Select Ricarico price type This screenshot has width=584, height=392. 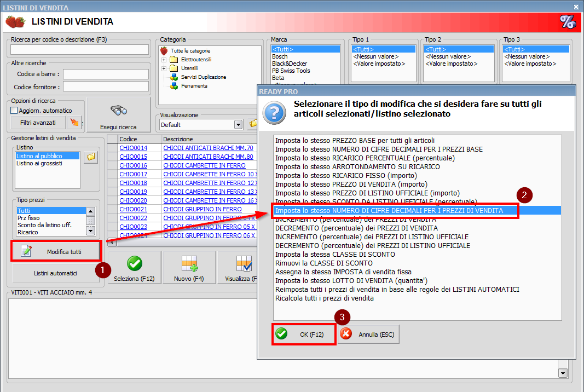(27, 232)
